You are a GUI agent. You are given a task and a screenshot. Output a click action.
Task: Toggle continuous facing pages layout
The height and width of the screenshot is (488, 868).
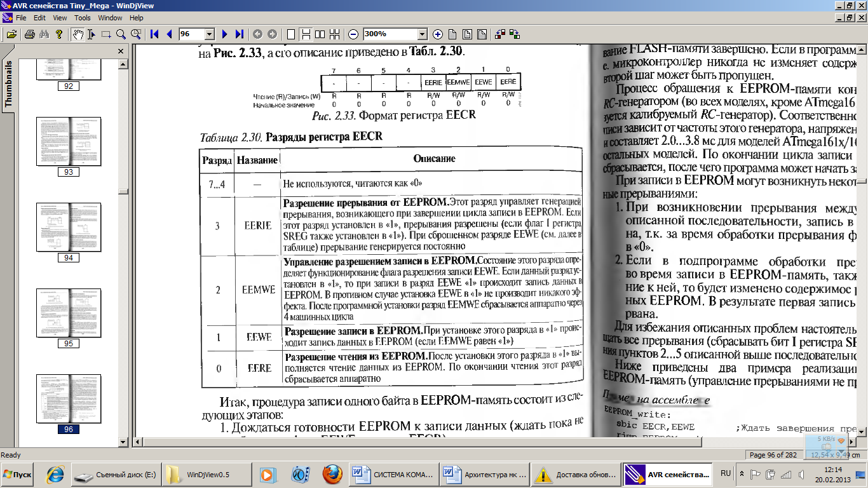[x=335, y=34]
